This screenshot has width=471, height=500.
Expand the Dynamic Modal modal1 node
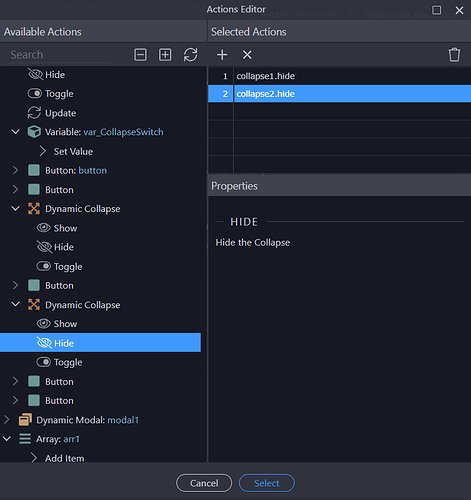[x=6, y=420]
